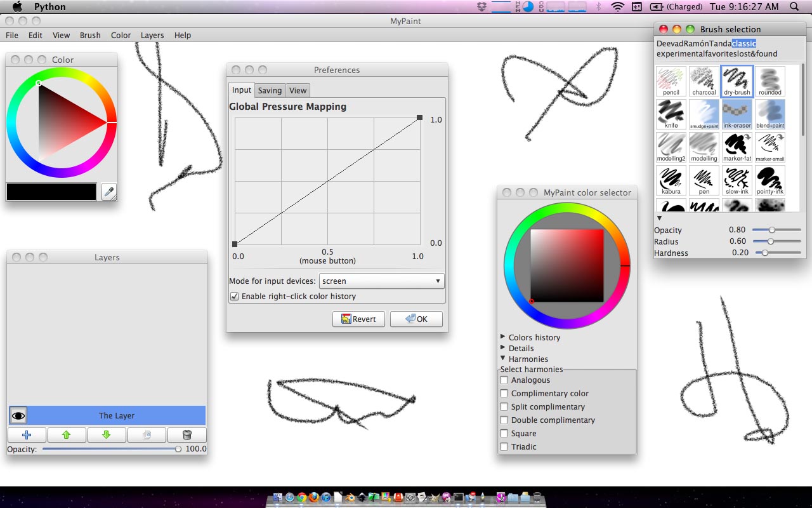Switch to the View tab in Preferences

pyautogui.click(x=298, y=90)
